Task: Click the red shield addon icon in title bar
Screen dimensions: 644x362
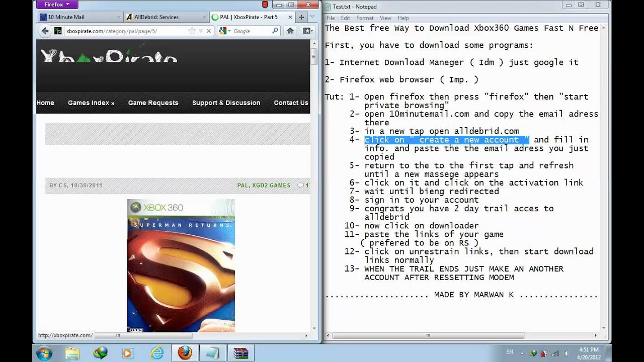Action: [x=265, y=5]
